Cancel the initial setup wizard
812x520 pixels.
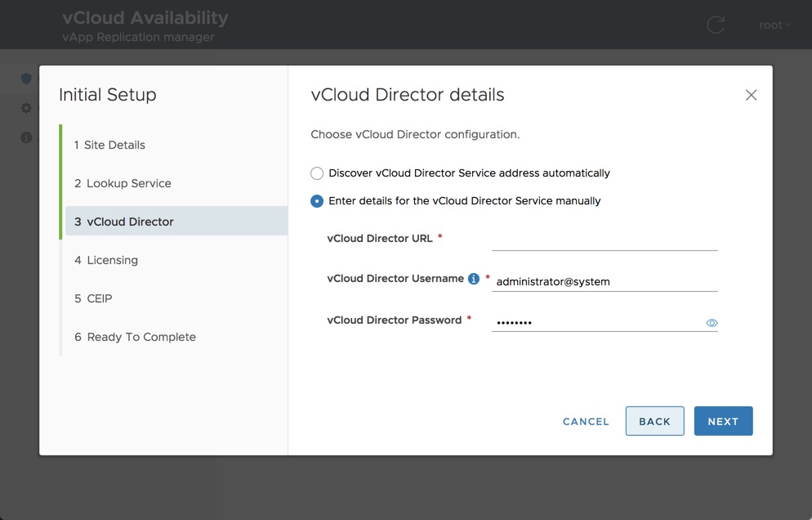click(586, 421)
